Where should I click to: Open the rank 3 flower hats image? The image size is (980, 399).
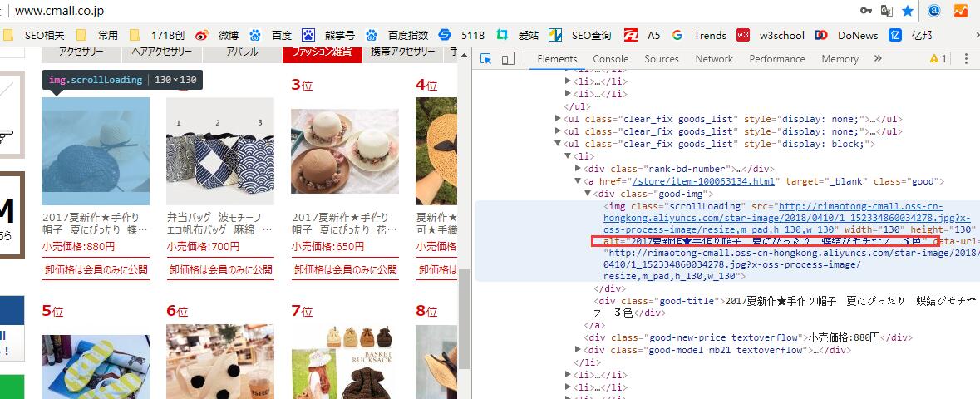[345, 150]
